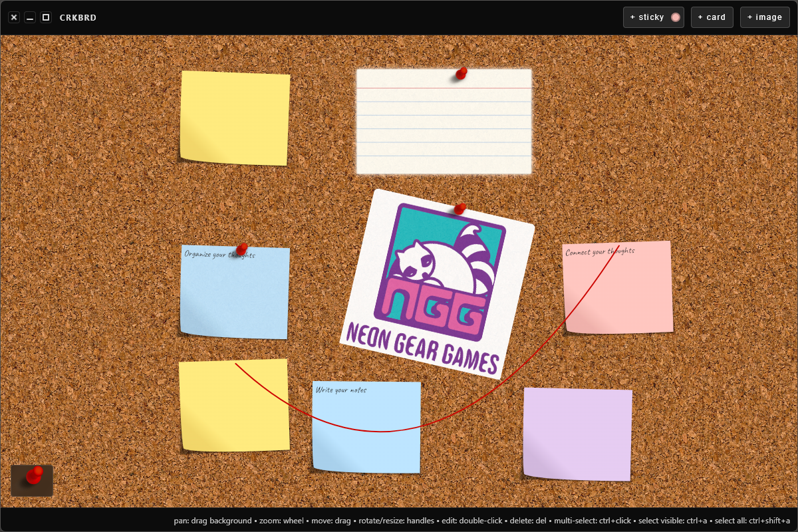Select the pushpin on the lined index card
Image resolution: width=798 pixels, height=532 pixels.
click(x=461, y=73)
